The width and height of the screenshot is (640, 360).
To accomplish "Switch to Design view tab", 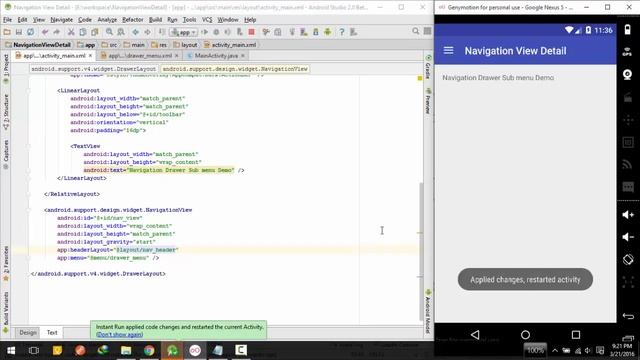I will click(28, 333).
